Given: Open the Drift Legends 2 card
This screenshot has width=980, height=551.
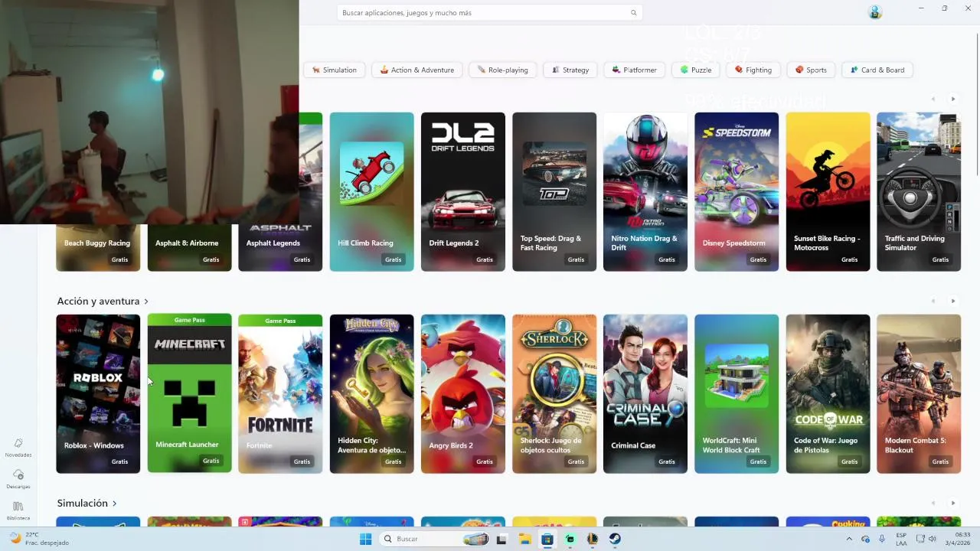Looking at the screenshot, I should tap(462, 192).
